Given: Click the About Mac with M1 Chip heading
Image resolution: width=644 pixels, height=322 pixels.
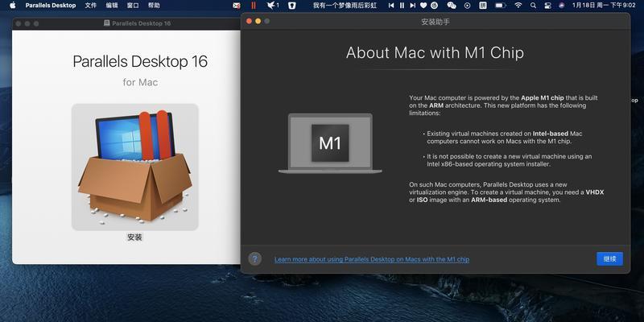Looking at the screenshot, I should [435, 52].
